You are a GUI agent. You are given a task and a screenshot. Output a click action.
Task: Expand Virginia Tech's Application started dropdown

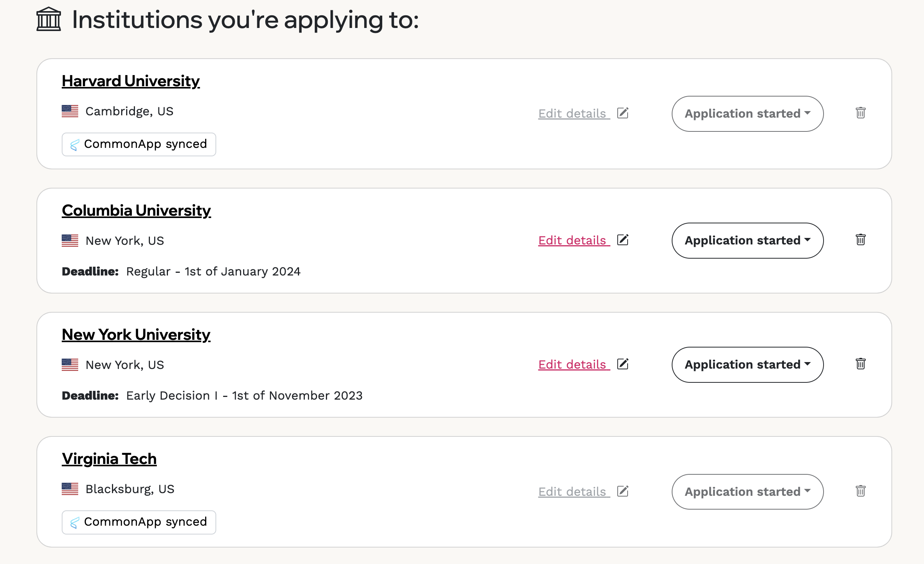coord(747,492)
